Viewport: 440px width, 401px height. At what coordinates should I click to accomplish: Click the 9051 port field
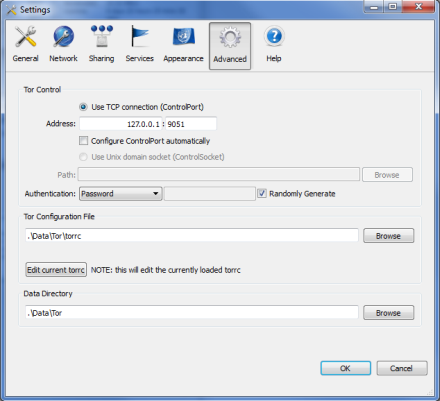191,124
